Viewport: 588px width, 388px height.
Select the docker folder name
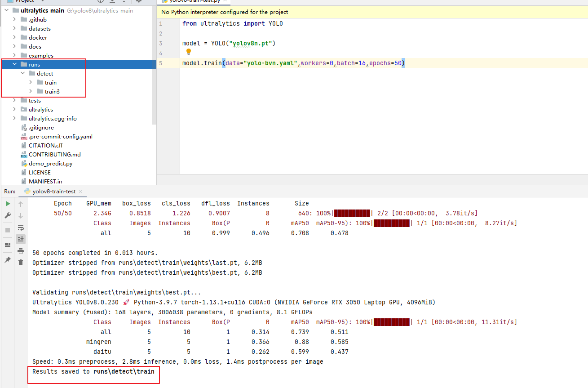click(x=38, y=37)
